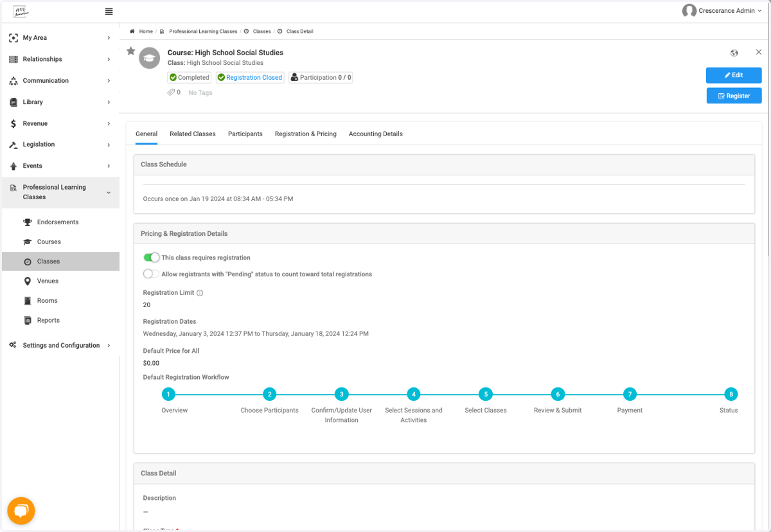The image size is (771, 532).
Task: Click the globe icon near Edit
Action: click(734, 53)
